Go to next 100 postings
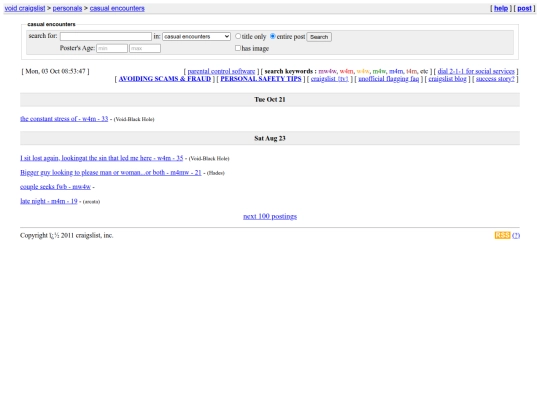 coord(270,216)
